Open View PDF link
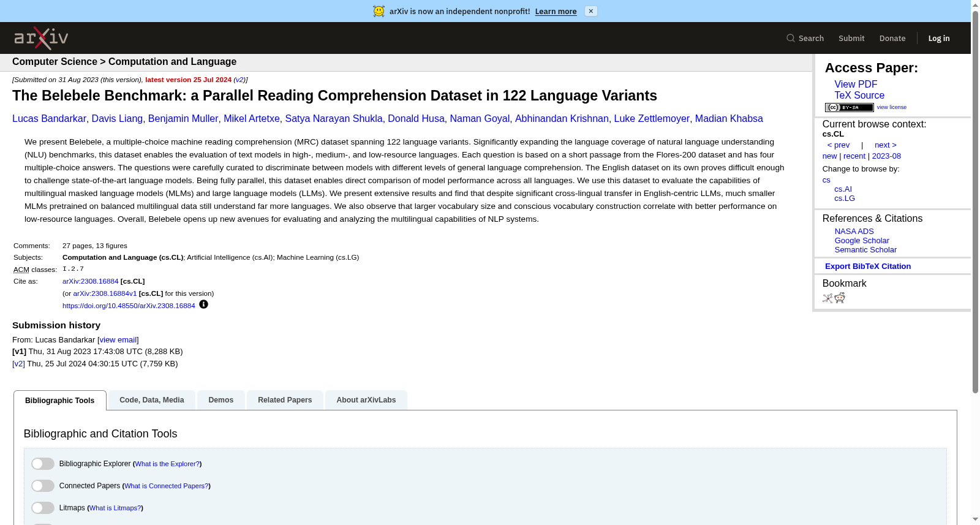Image resolution: width=980 pixels, height=525 pixels. tap(856, 85)
